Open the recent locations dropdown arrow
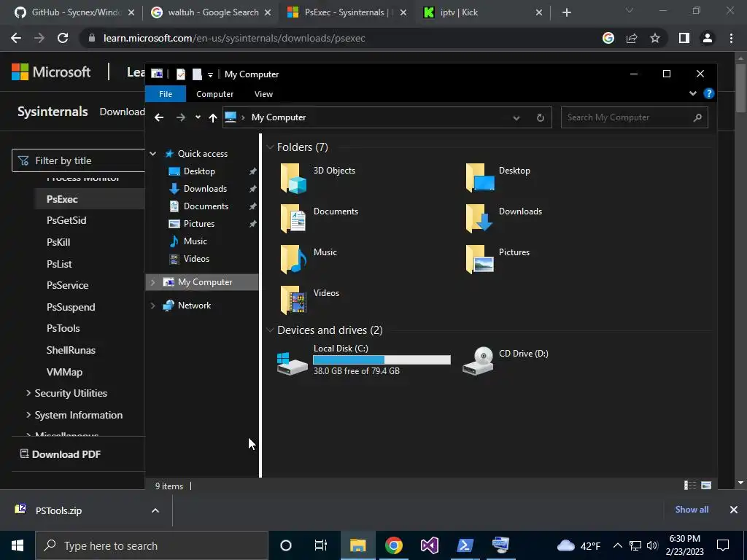The width and height of the screenshot is (747, 560). (198, 117)
